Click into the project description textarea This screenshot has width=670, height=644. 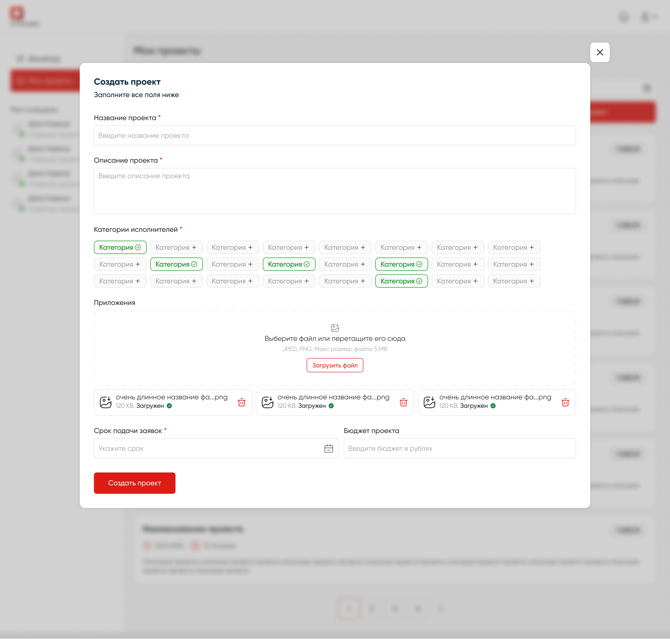coord(335,191)
